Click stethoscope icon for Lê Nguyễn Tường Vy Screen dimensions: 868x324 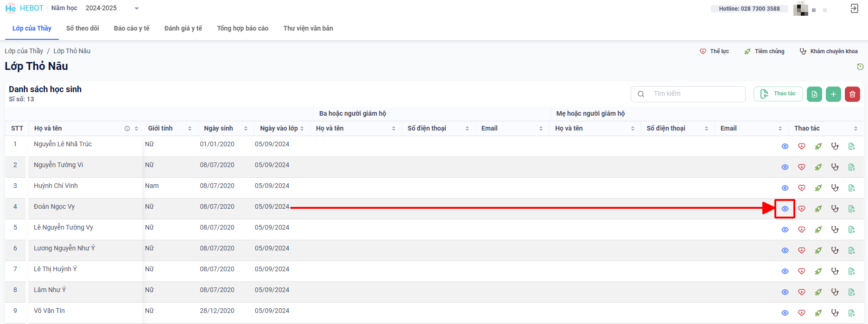(835, 230)
